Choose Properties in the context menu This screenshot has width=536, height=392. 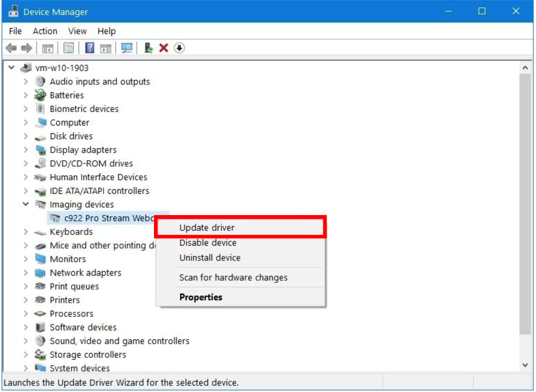pyautogui.click(x=240, y=297)
